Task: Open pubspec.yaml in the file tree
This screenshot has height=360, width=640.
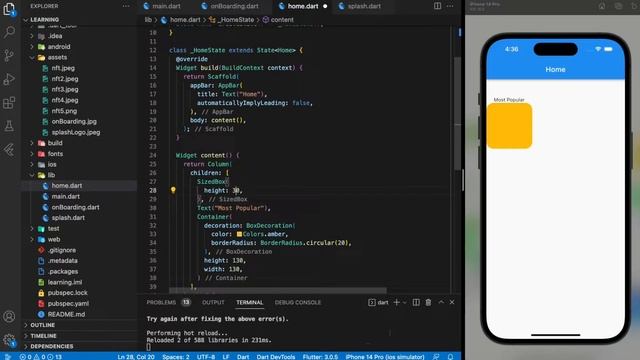Action: coord(68,303)
